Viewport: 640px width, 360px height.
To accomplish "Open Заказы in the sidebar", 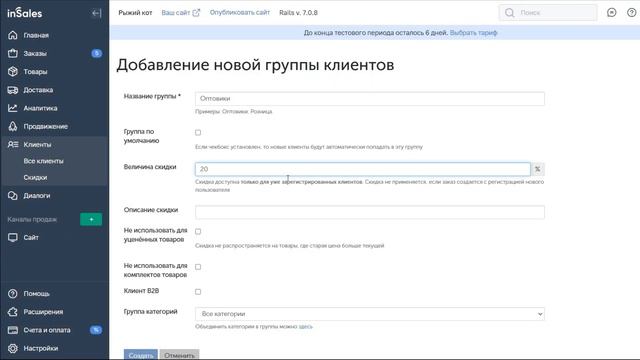I will tap(35, 53).
